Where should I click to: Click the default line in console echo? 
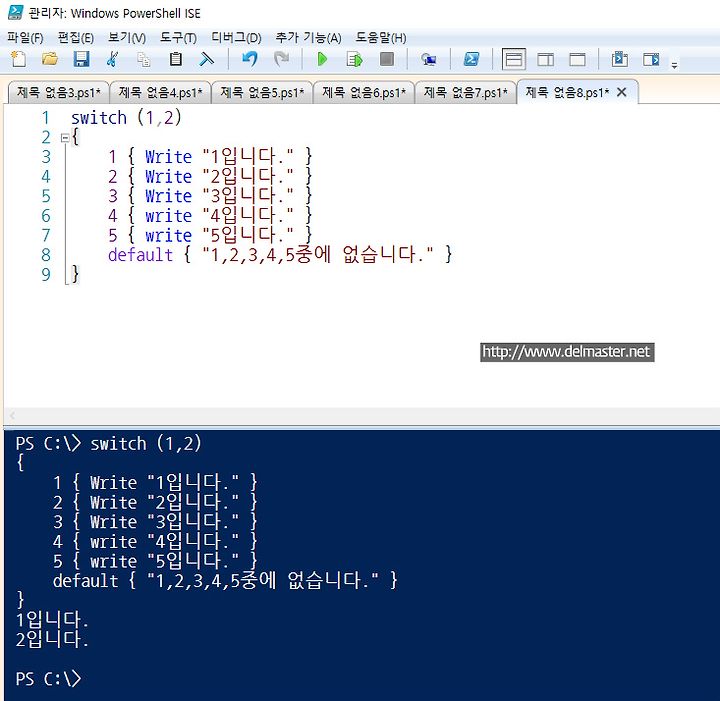[x=225, y=581]
